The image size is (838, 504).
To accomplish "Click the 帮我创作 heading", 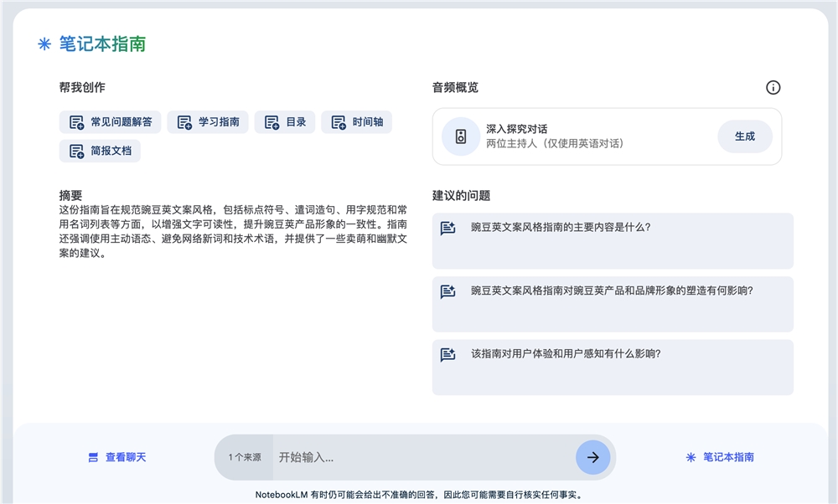I will [82, 88].
